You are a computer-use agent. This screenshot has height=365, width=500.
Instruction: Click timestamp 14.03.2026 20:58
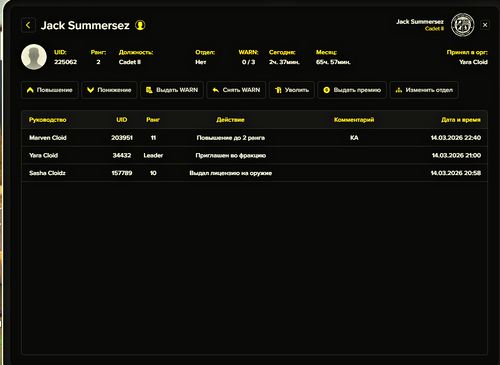(x=456, y=173)
